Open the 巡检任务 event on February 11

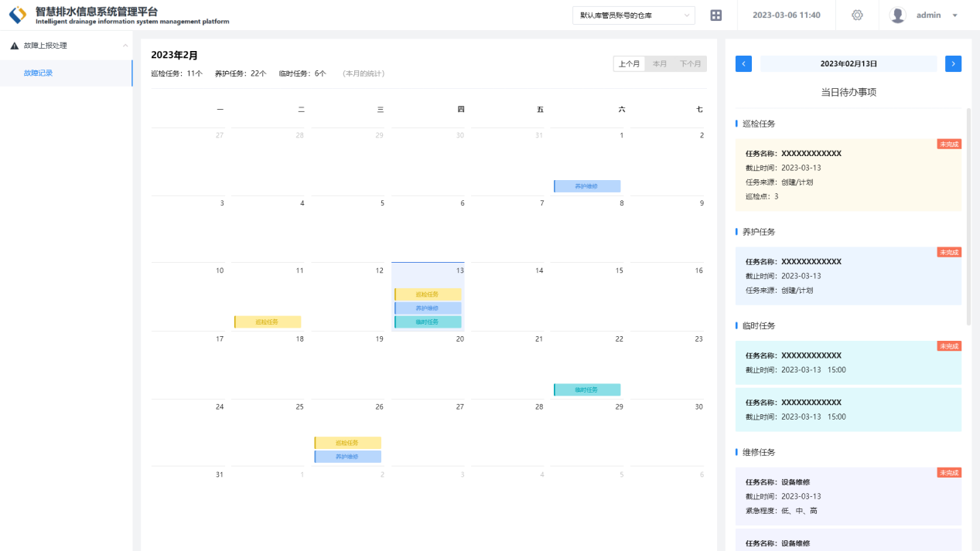(268, 322)
